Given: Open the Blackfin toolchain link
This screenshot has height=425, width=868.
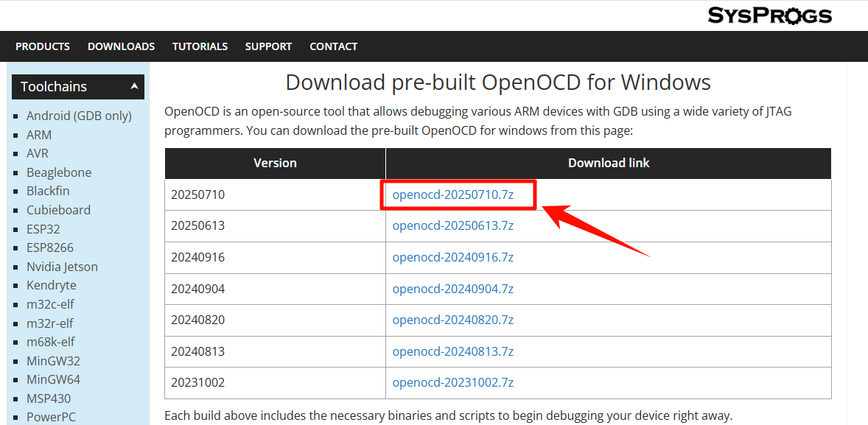Looking at the screenshot, I should coord(48,191).
